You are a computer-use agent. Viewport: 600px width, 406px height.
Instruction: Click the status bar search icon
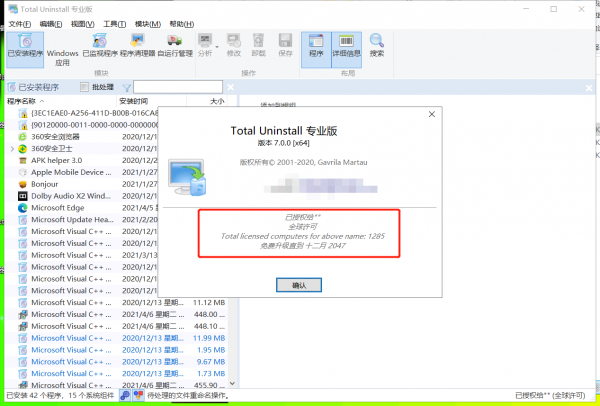125,396
